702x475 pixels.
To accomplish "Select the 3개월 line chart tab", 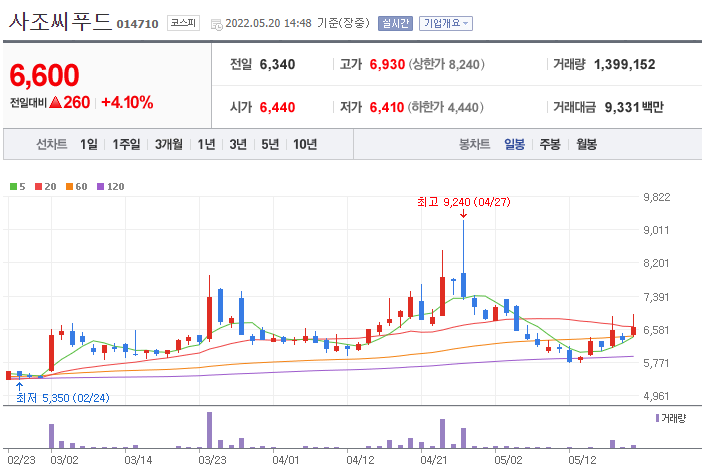I will point(169,144).
